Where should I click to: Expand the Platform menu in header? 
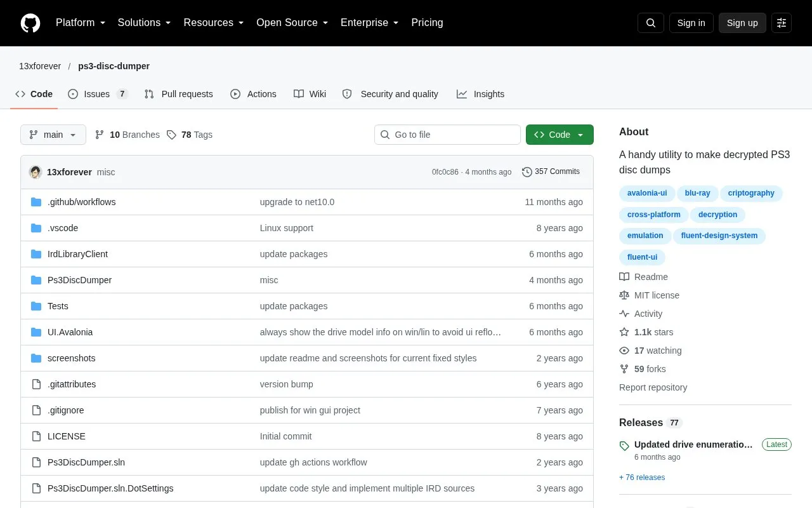tap(81, 23)
